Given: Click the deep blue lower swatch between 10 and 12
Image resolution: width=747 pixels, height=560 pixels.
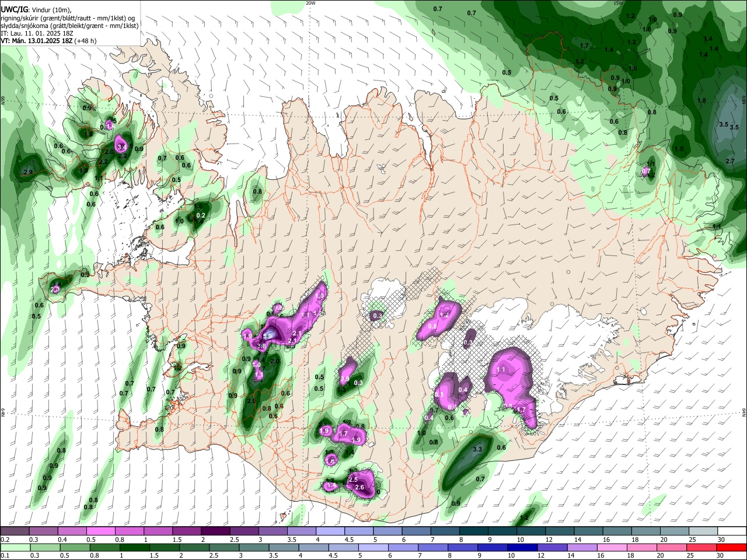Looking at the screenshot, I should click(x=522, y=547).
